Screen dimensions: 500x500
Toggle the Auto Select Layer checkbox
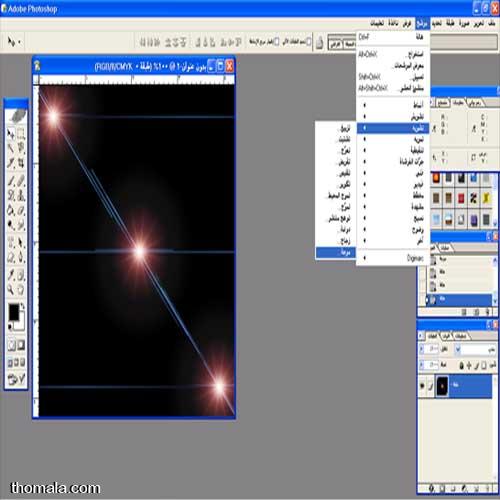(308, 42)
